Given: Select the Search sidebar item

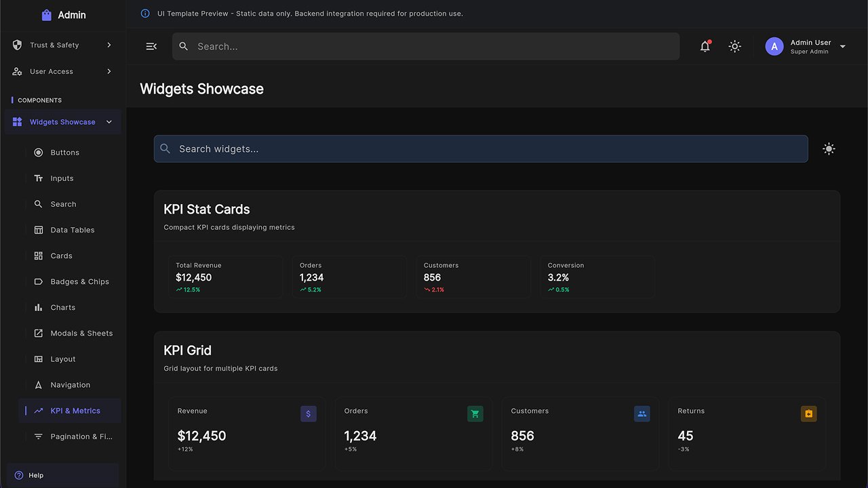Looking at the screenshot, I should pos(69,204).
